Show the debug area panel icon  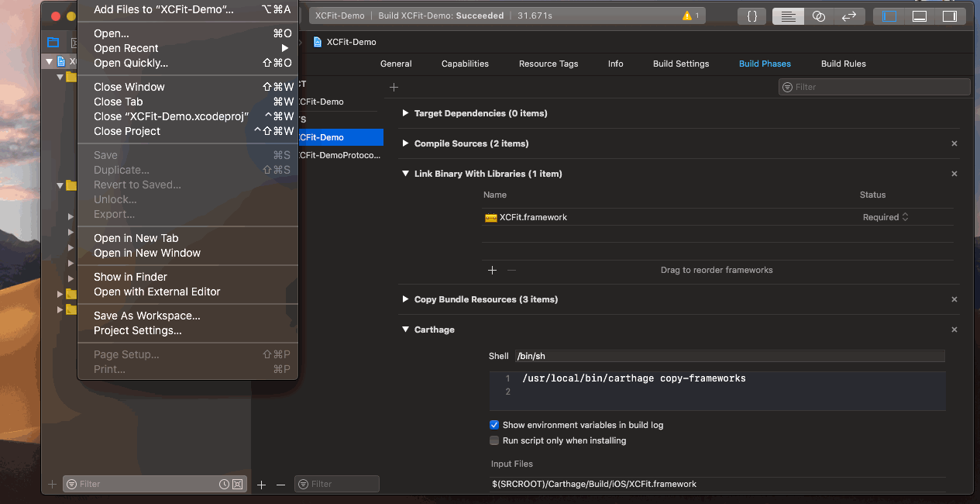coord(920,16)
